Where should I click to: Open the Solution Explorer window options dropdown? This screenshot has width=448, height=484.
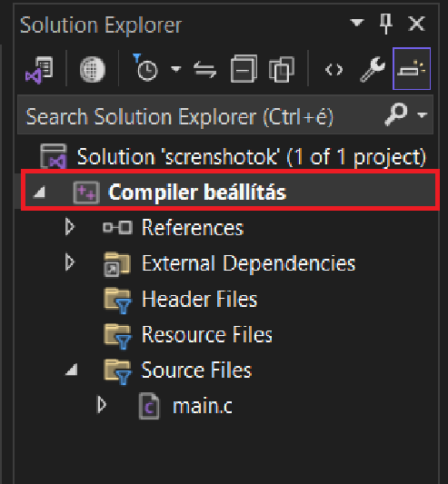coord(357,23)
